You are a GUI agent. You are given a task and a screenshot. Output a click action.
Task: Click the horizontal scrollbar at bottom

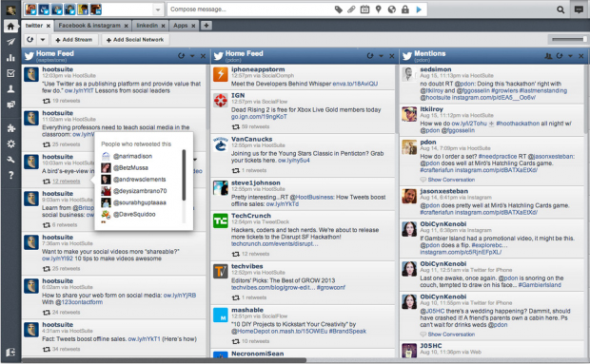164,360
